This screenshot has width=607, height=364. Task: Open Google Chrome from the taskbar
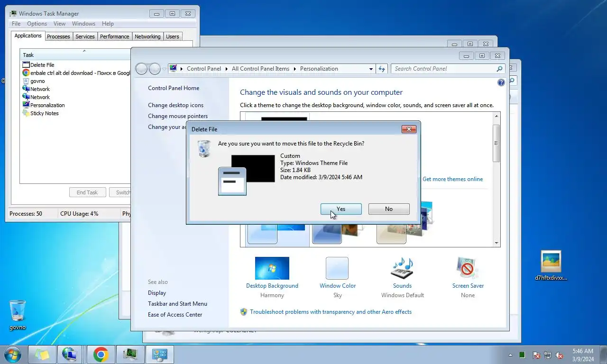tap(101, 355)
